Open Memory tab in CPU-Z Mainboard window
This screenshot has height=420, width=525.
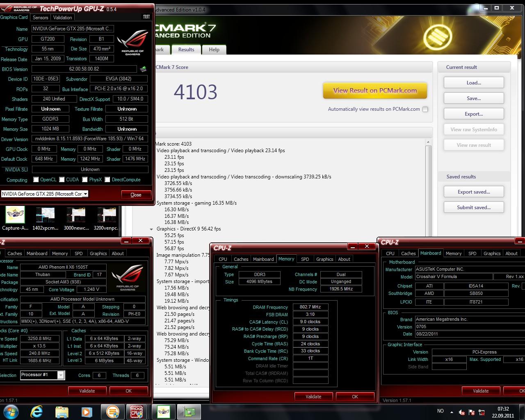coord(454,253)
